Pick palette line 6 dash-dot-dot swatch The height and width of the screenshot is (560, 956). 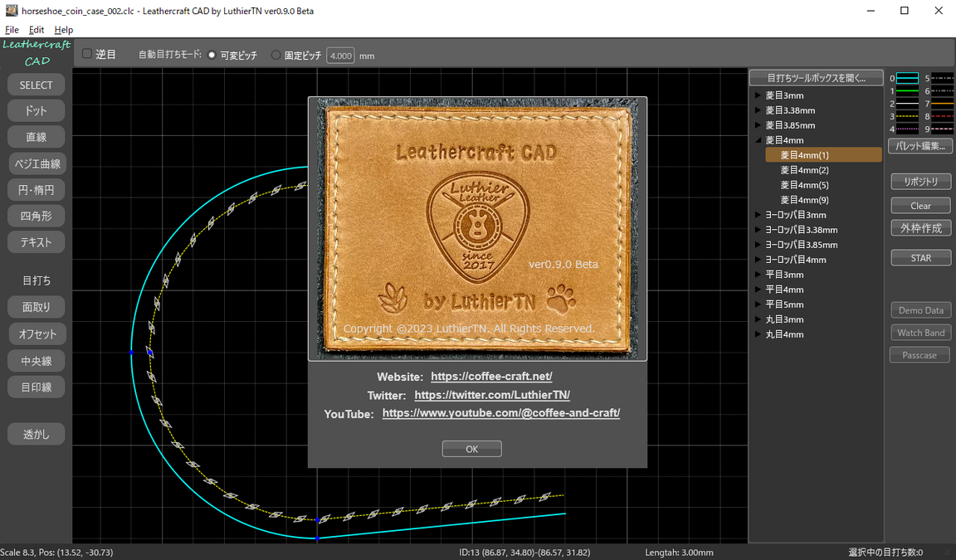coord(943,90)
